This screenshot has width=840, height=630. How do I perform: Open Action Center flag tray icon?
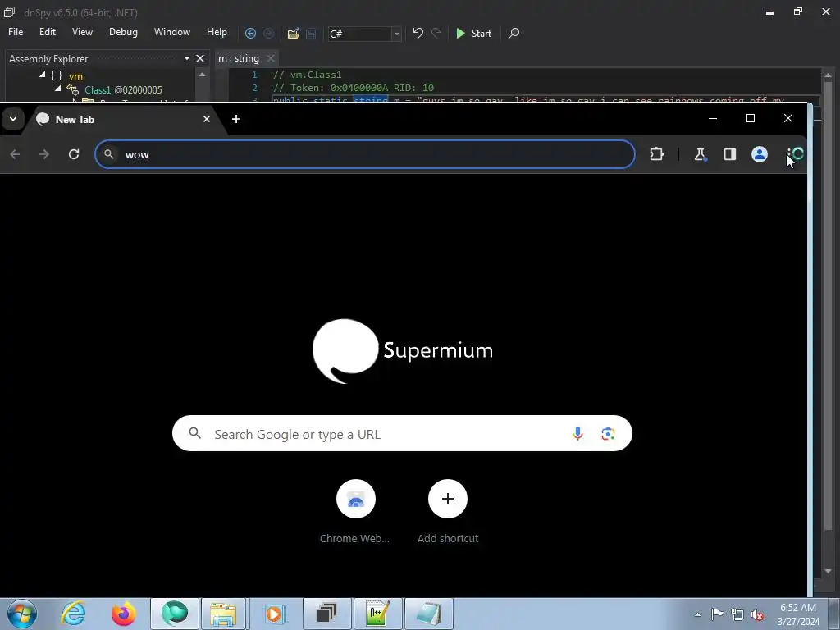[717, 614]
